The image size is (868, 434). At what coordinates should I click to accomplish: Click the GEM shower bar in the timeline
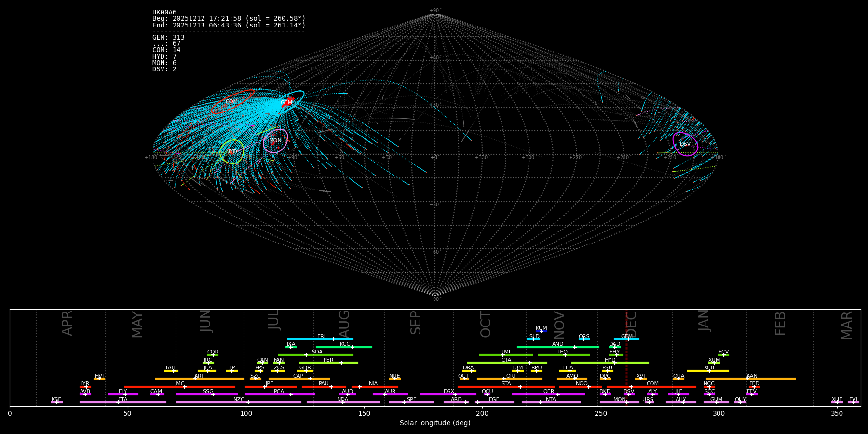point(626,339)
